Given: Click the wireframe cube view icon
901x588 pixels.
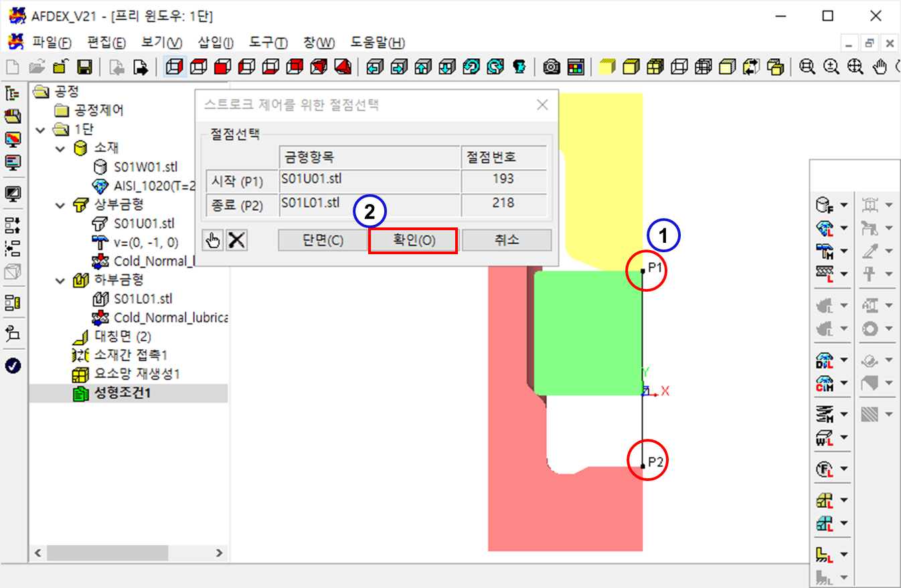Looking at the screenshot, I should point(175,67).
